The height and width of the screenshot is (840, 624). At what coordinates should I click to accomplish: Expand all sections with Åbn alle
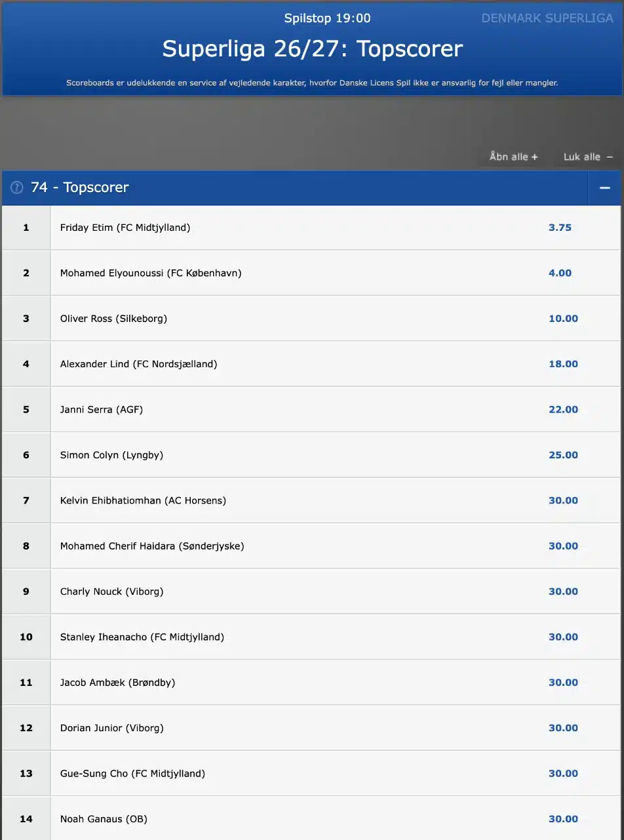point(513,157)
